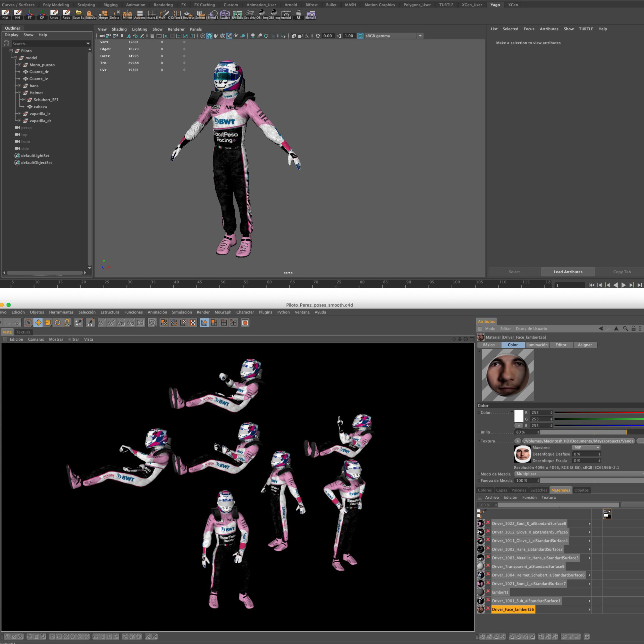Toggle smooth shade all in viewport
The image size is (644, 644).
(x=209, y=36)
